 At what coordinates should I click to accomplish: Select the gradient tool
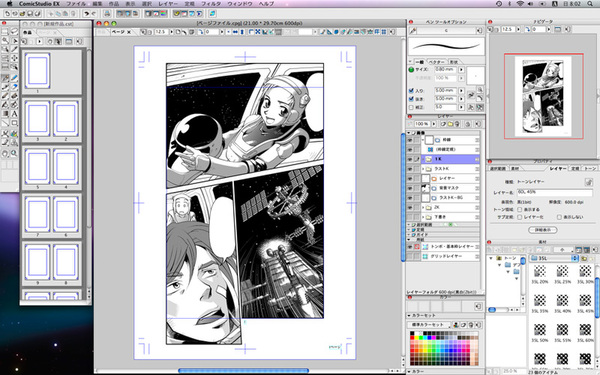coord(5,114)
